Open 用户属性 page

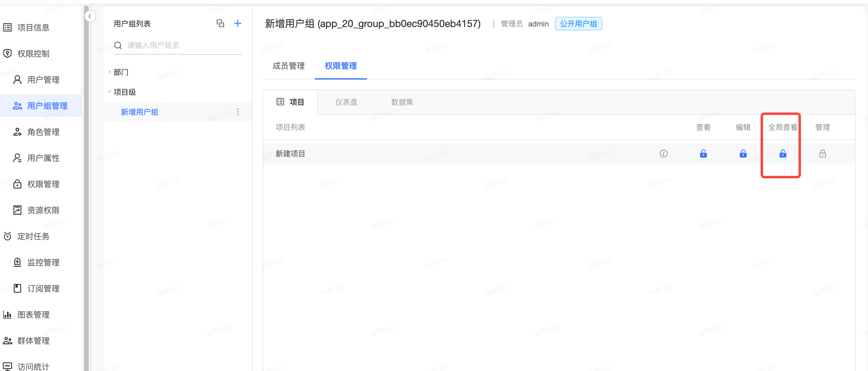point(43,158)
